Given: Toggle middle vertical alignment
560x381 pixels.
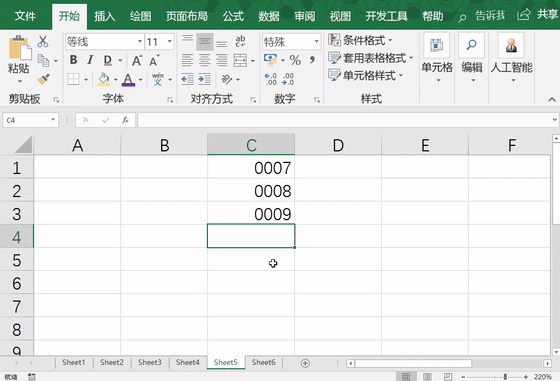Looking at the screenshot, I should tap(205, 41).
